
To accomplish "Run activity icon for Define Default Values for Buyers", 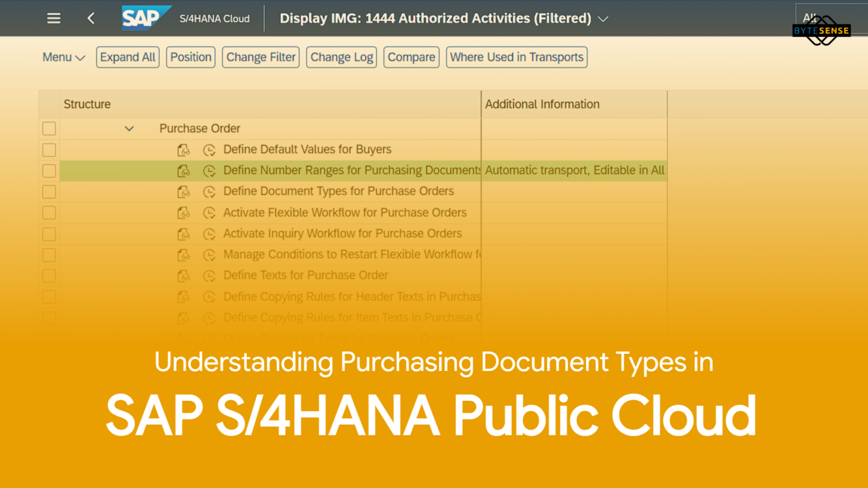I will [x=209, y=150].
